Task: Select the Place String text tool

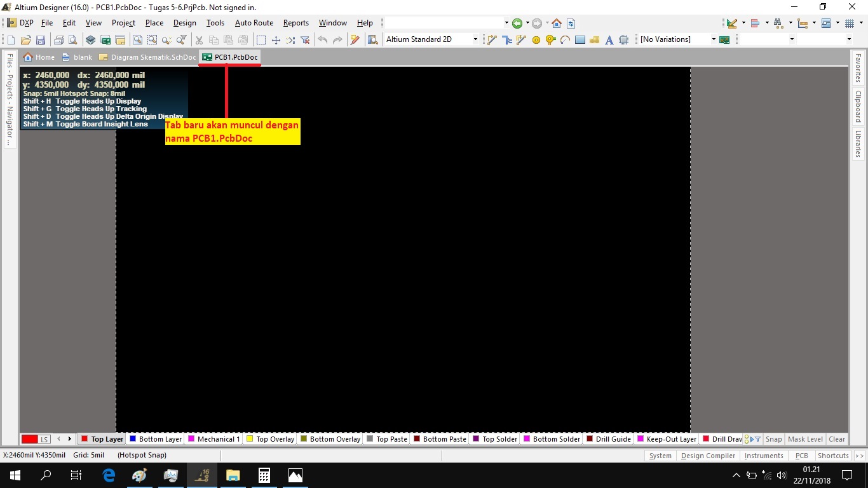Action: 609,39
